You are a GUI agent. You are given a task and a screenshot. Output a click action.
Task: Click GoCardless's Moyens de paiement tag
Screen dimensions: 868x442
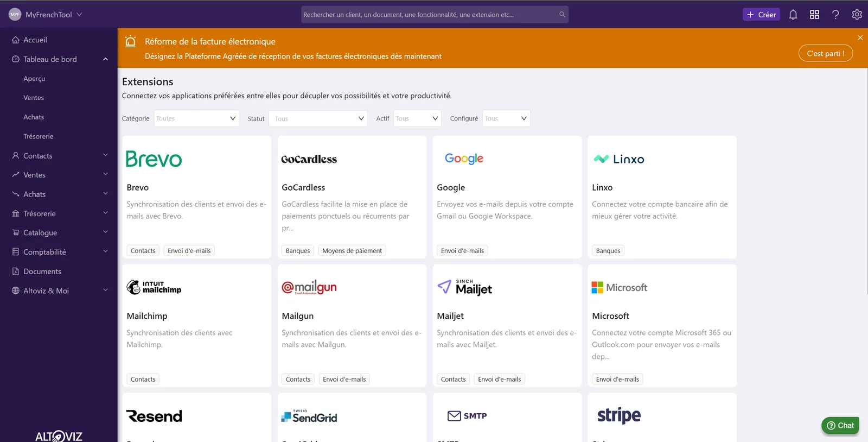tap(352, 250)
